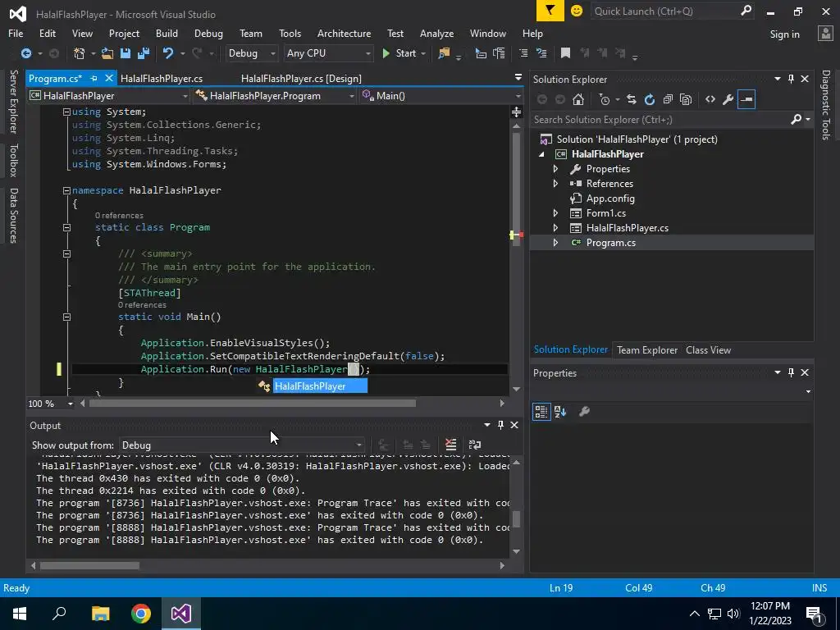Open the Diagnostic Tools side tab
Image resolution: width=840 pixels, height=630 pixels.
point(825,104)
